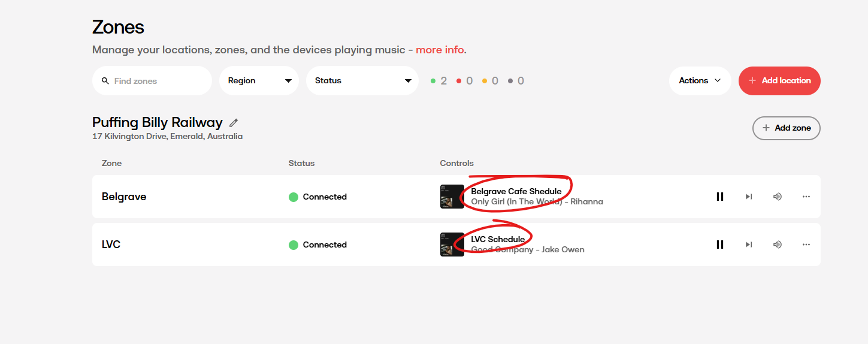Follow the more info link
The height and width of the screenshot is (344, 868).
click(x=440, y=50)
